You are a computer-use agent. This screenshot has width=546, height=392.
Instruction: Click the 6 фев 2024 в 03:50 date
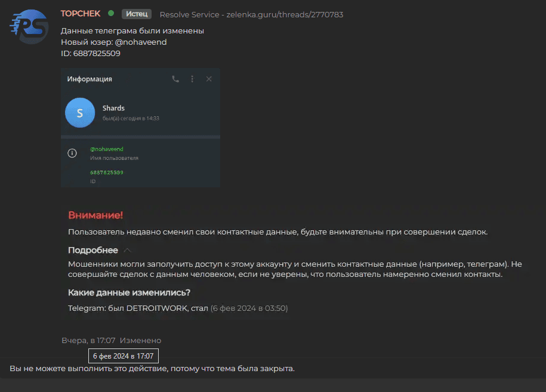point(249,308)
